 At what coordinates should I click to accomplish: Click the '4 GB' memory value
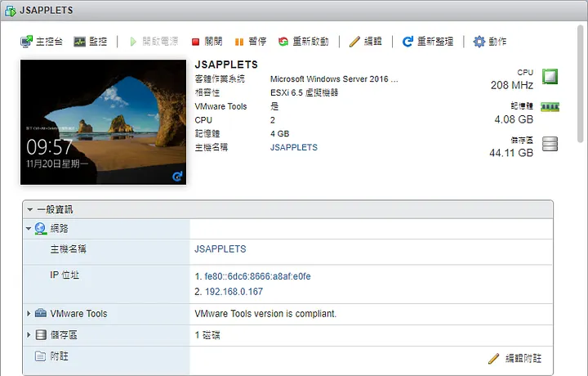[x=280, y=133]
